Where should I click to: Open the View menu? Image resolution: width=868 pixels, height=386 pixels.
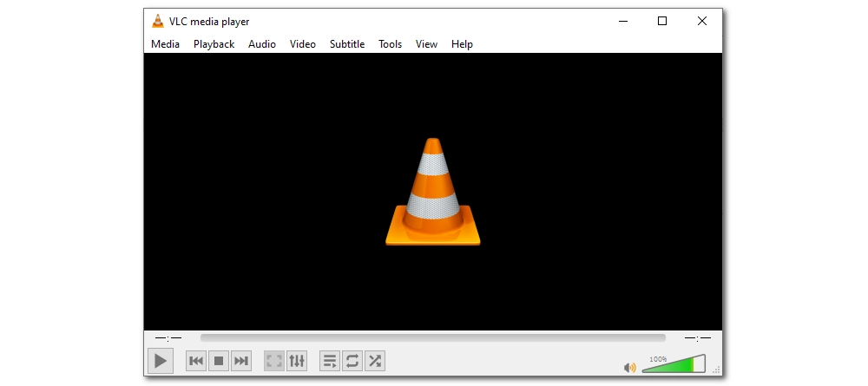(426, 44)
